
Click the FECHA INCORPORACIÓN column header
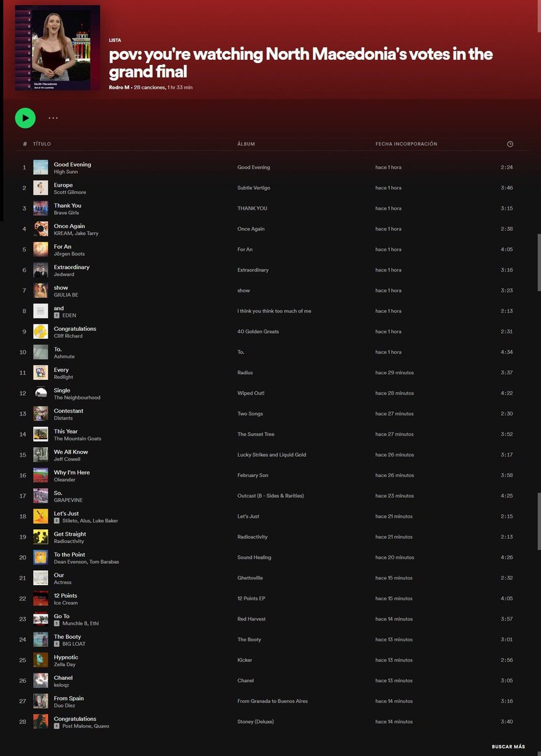[x=406, y=144]
